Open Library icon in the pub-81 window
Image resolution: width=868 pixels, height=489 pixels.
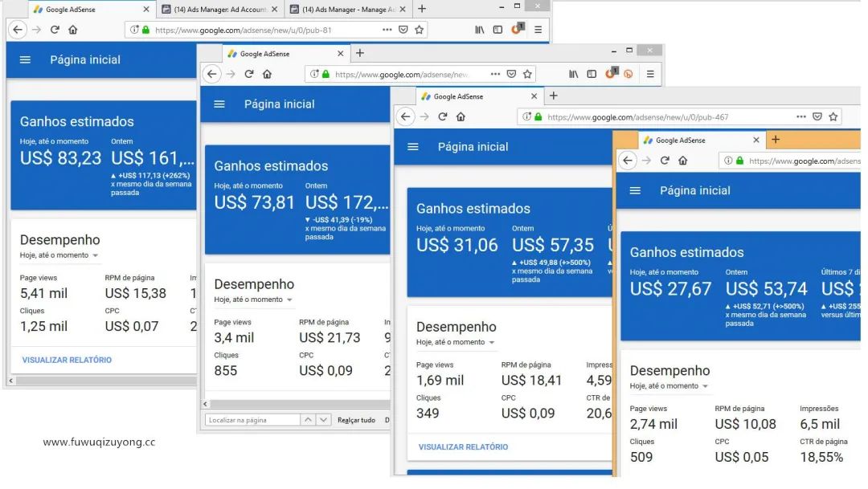pos(479,30)
